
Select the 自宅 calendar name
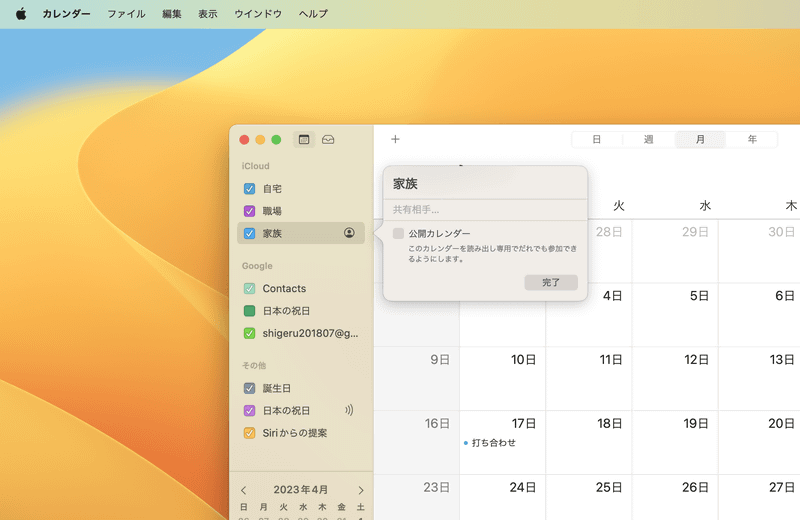pos(272,189)
